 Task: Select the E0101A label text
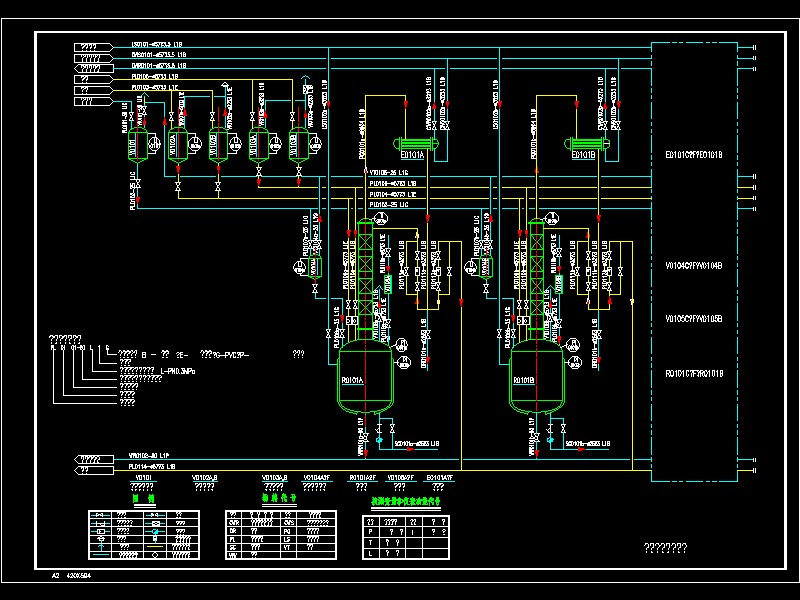click(412, 155)
